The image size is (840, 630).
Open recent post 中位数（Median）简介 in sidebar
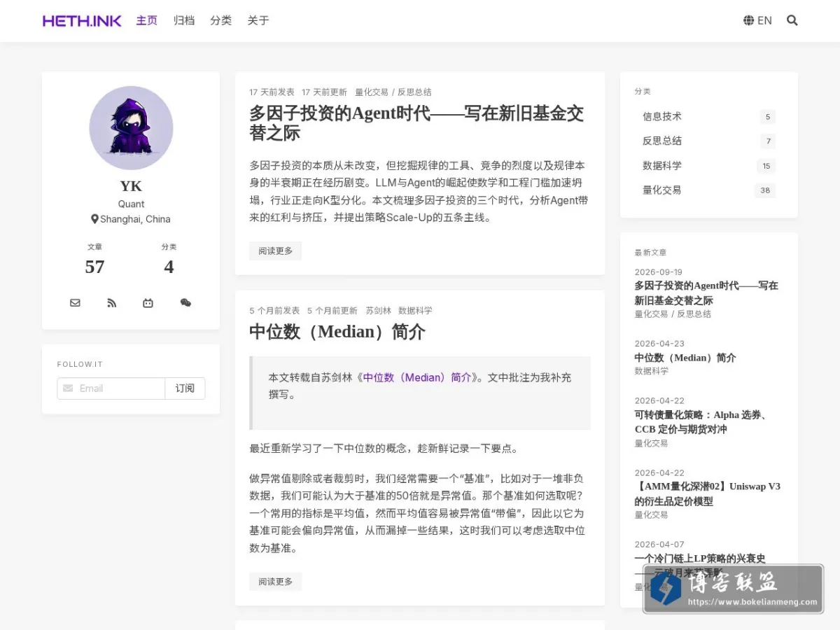tap(685, 358)
